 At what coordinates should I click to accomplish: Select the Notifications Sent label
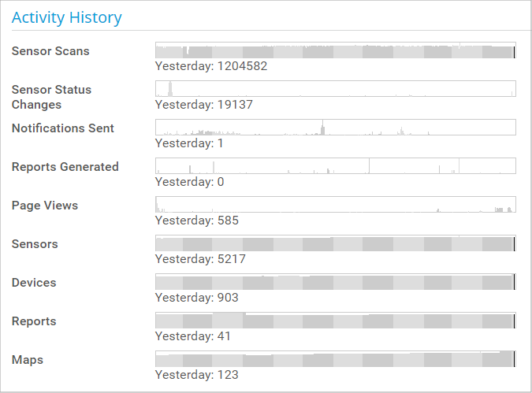[63, 128]
